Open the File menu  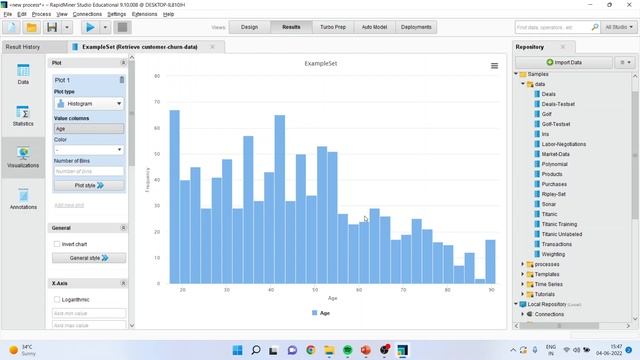click(8, 14)
